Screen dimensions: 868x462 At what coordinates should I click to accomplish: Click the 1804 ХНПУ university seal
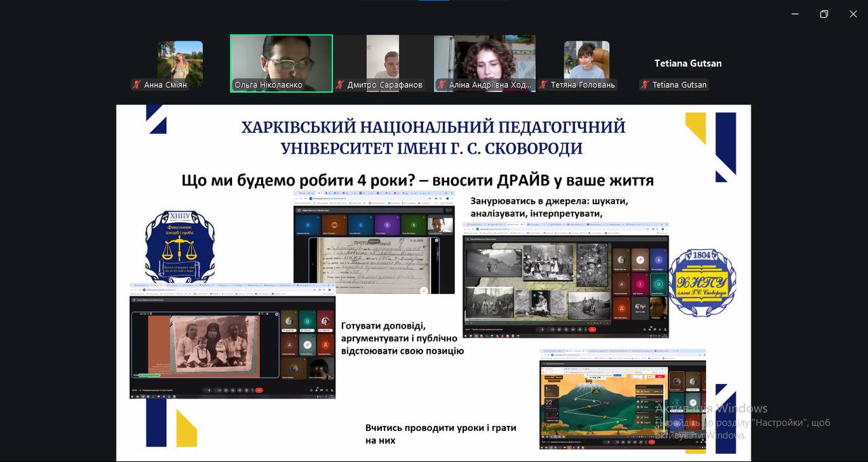click(x=702, y=282)
